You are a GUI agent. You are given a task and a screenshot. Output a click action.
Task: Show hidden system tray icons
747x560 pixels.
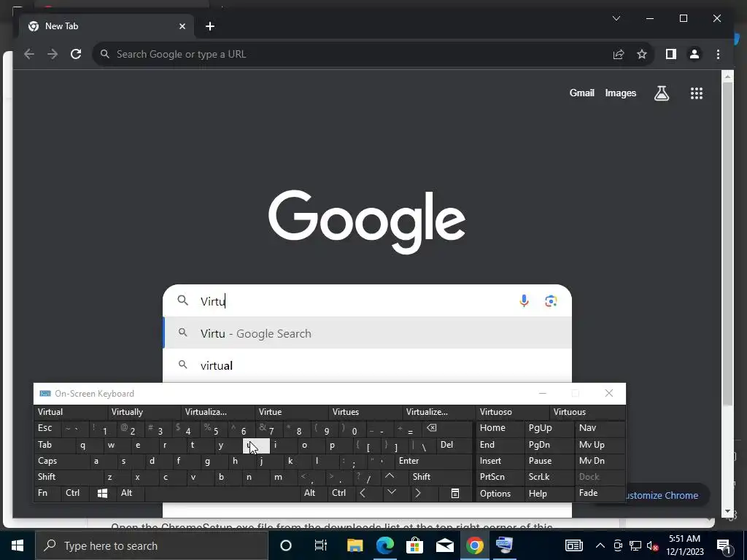600,545
